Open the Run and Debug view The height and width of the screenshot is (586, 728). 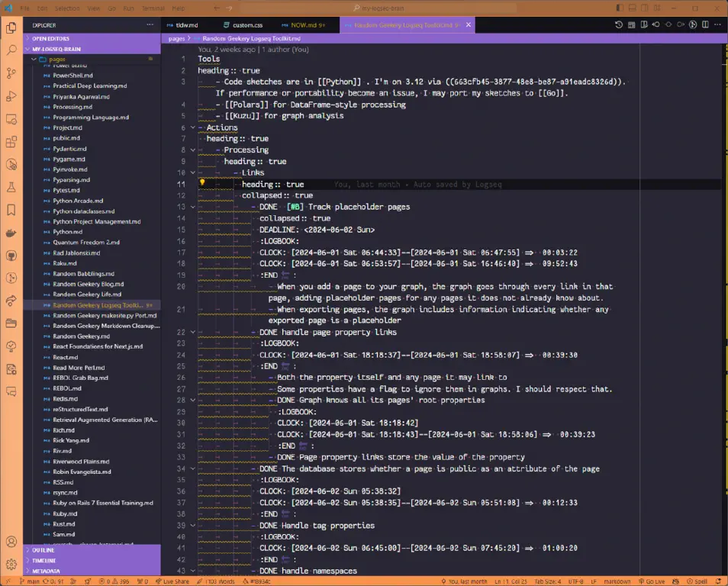tap(11, 96)
